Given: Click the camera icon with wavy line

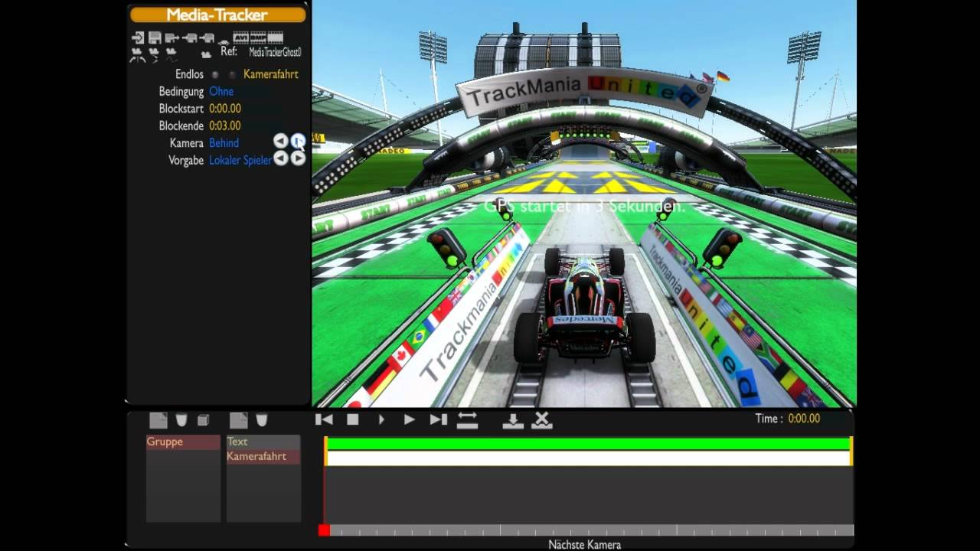Looking at the screenshot, I should coord(171,55).
